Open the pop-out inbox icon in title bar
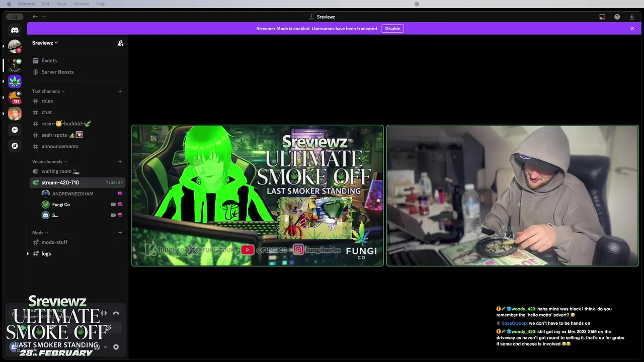 tap(602, 17)
